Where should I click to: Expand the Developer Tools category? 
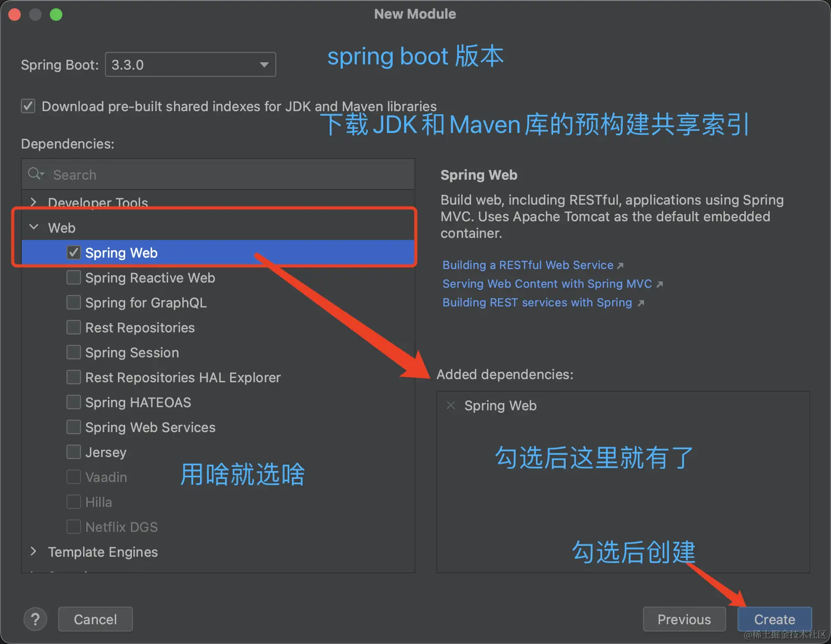click(34, 202)
